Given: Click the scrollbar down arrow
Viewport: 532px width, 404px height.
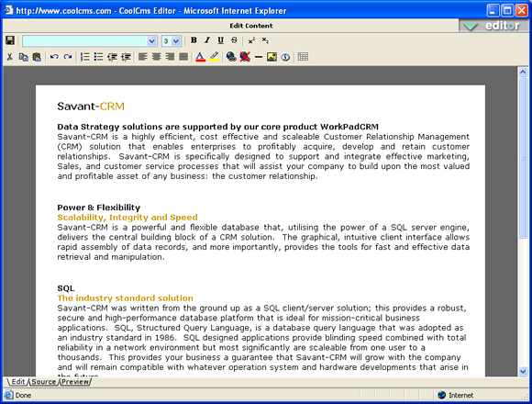Looking at the screenshot, I should [523, 372].
